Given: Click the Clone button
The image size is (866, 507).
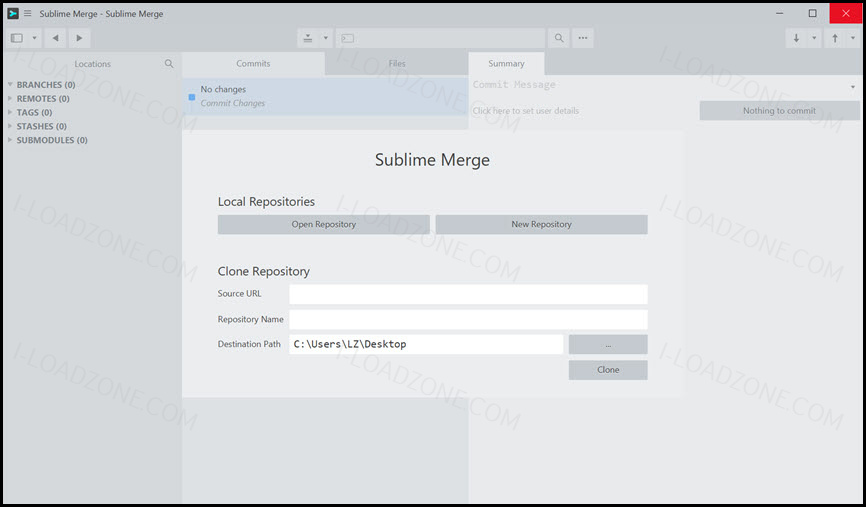Looking at the screenshot, I should [x=608, y=370].
